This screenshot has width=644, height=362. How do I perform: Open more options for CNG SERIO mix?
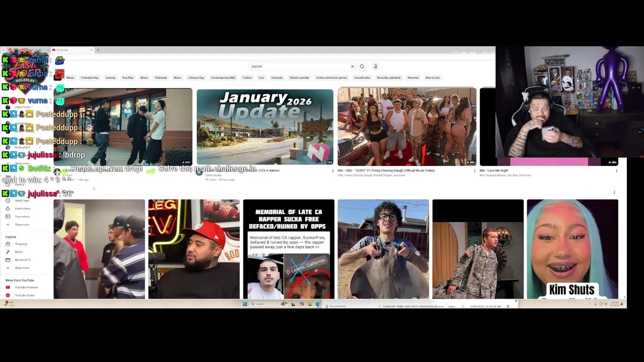474,171
